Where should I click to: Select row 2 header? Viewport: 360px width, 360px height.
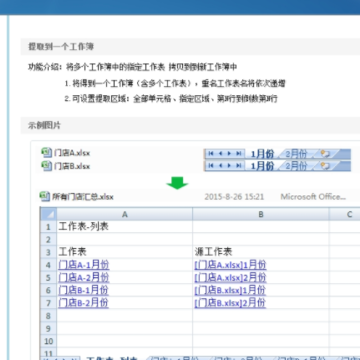49,239
